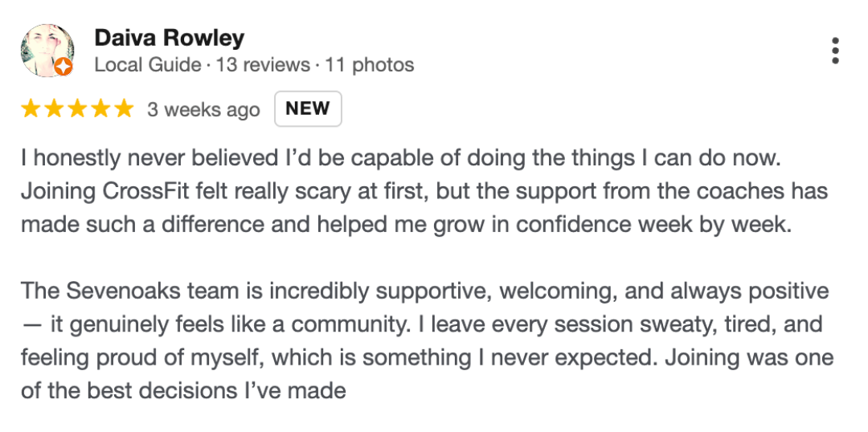Click the second yellow rating star

click(54, 109)
